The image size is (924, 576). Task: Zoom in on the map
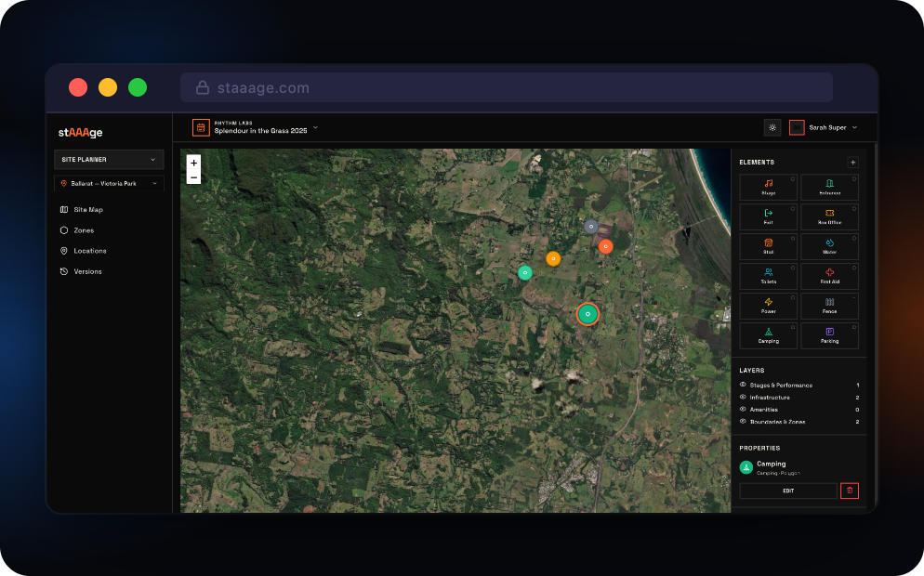pyautogui.click(x=193, y=162)
